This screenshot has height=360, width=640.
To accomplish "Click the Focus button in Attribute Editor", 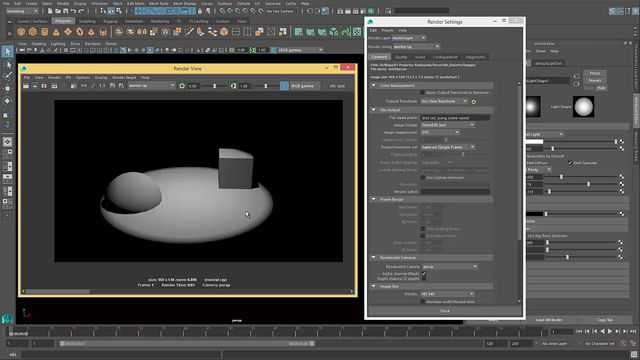I will point(595,73).
